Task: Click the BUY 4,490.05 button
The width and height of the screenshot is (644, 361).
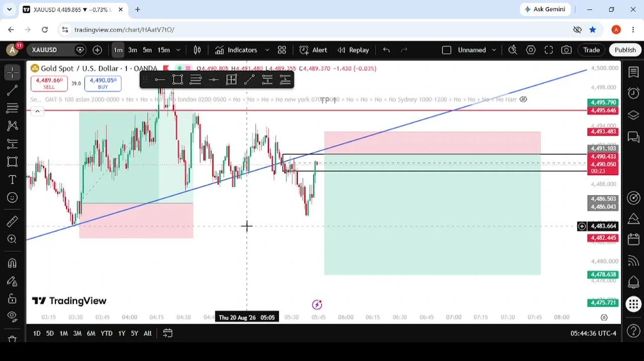Action: click(x=103, y=83)
